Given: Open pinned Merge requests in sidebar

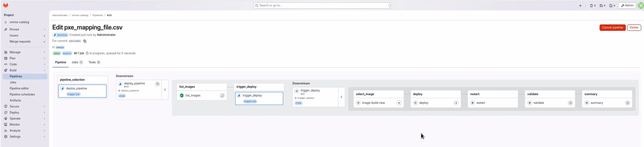Looking at the screenshot, I should click(x=25, y=41).
